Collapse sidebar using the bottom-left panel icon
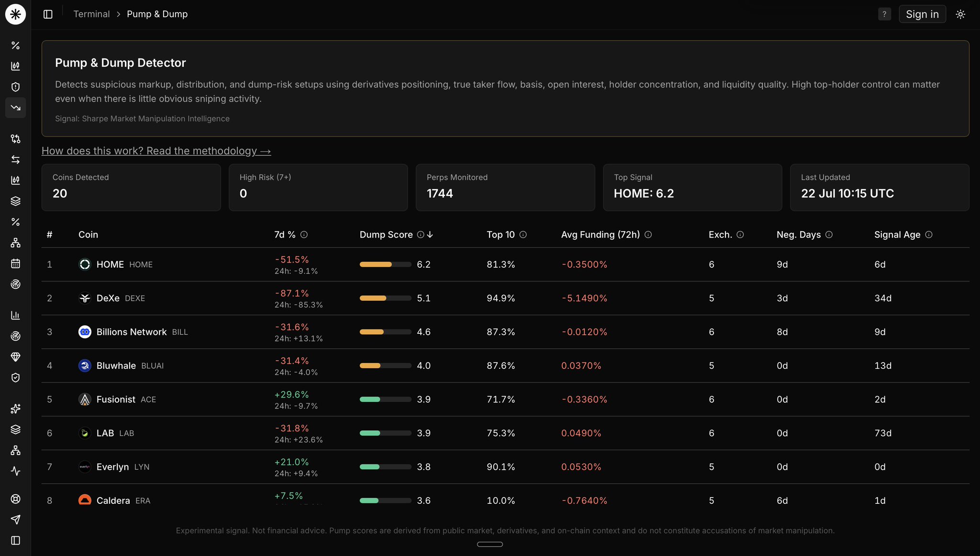Image resolution: width=980 pixels, height=556 pixels. [15, 540]
